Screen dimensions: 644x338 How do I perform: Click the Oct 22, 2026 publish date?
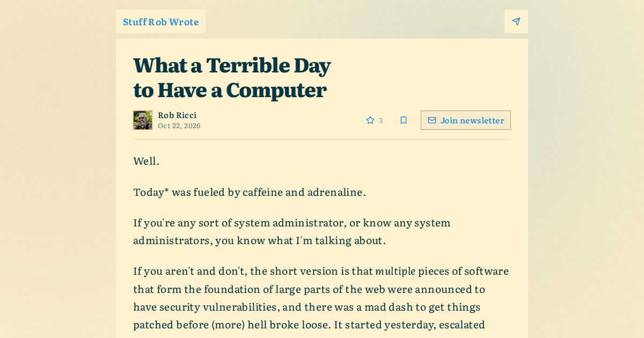pos(179,126)
